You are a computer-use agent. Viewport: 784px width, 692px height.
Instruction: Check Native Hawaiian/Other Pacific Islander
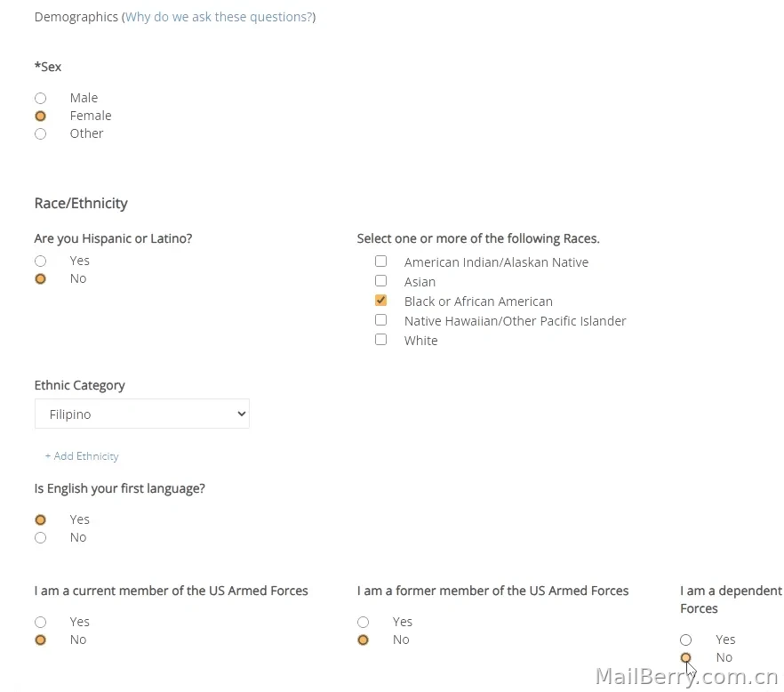click(381, 319)
